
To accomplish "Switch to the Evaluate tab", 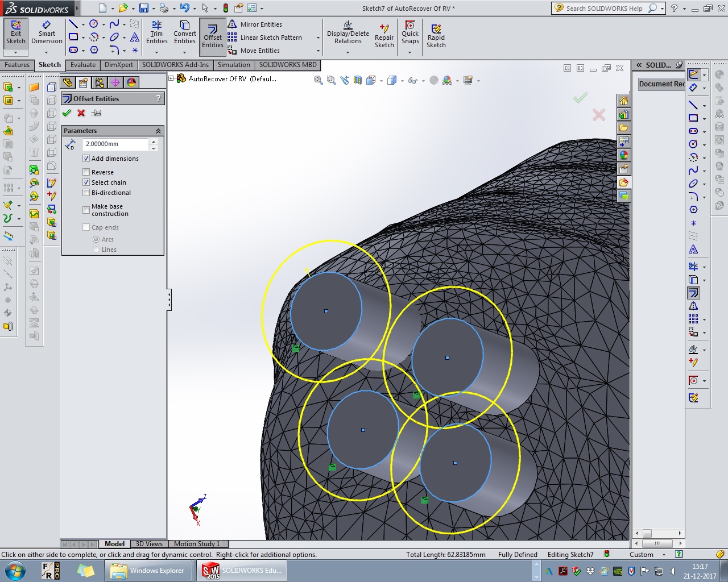I will [83, 65].
